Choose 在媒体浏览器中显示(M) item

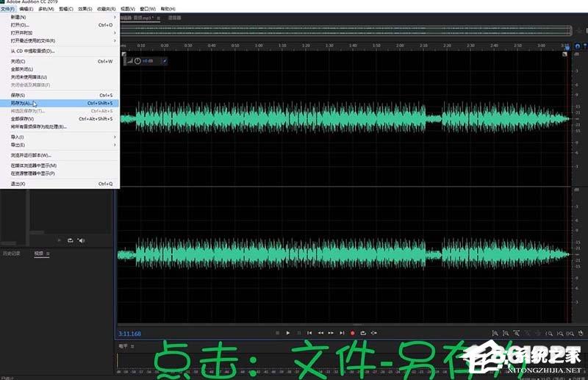[x=60, y=165]
